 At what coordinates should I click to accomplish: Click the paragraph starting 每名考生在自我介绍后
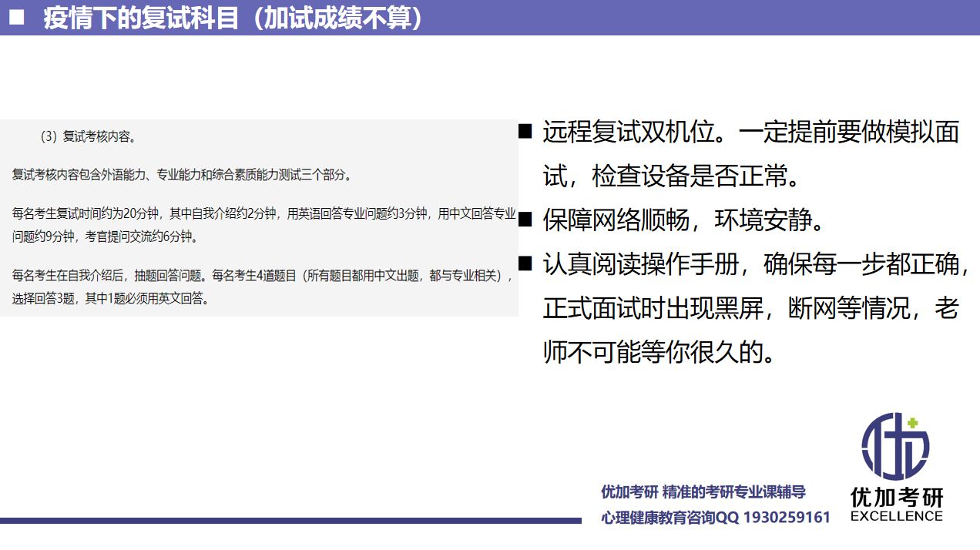click(x=263, y=287)
